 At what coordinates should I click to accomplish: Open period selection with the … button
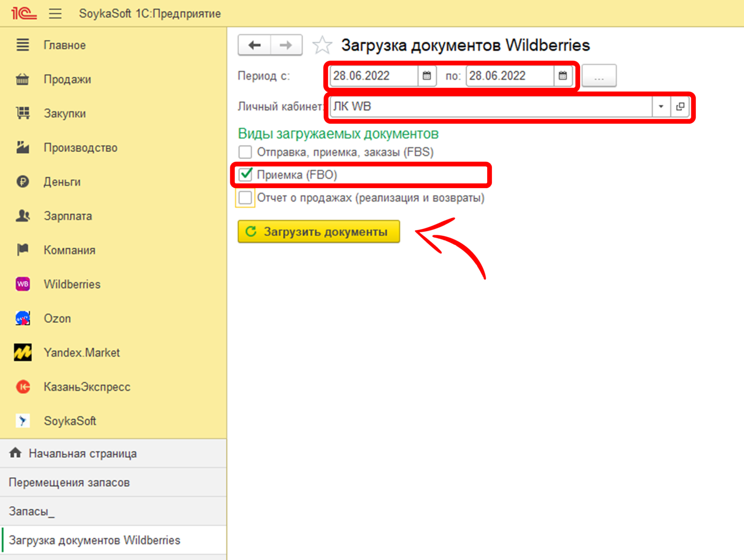[x=599, y=76]
